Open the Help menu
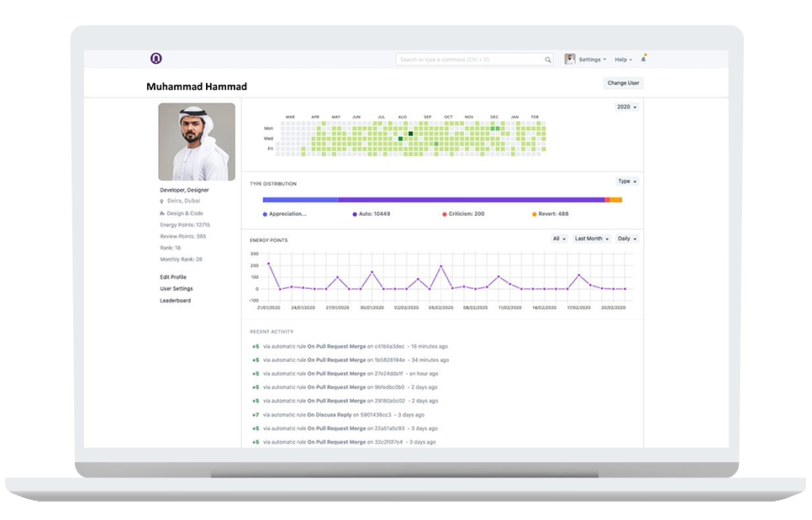 (621, 59)
